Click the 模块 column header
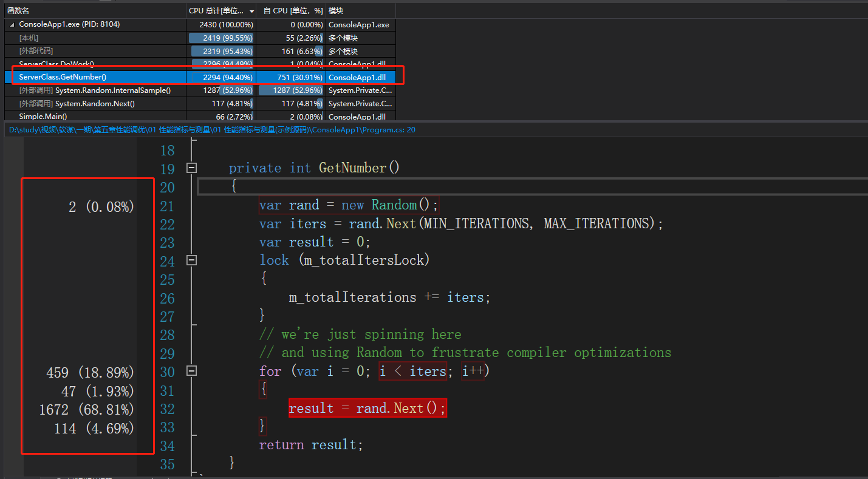 [361, 11]
